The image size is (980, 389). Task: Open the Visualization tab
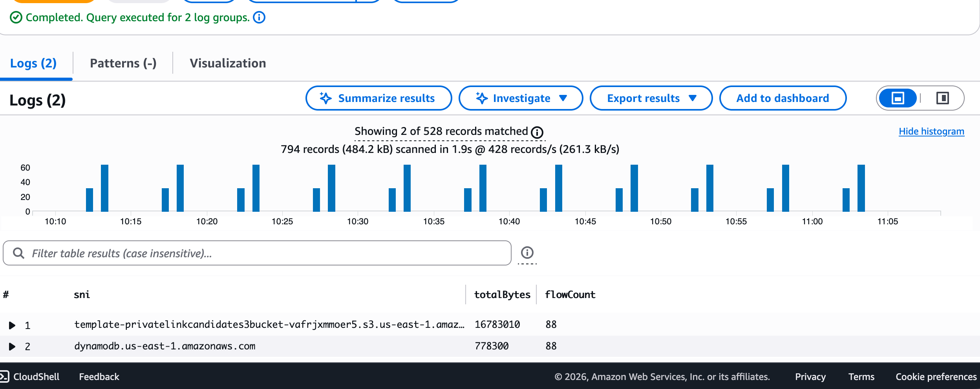click(228, 63)
